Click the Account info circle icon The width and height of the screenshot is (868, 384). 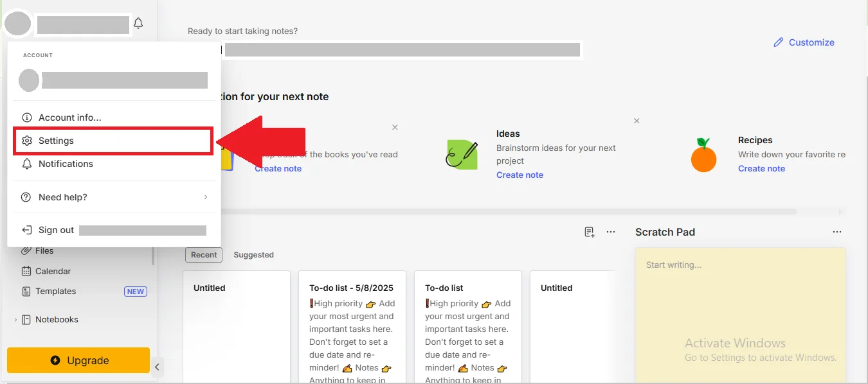(27, 118)
